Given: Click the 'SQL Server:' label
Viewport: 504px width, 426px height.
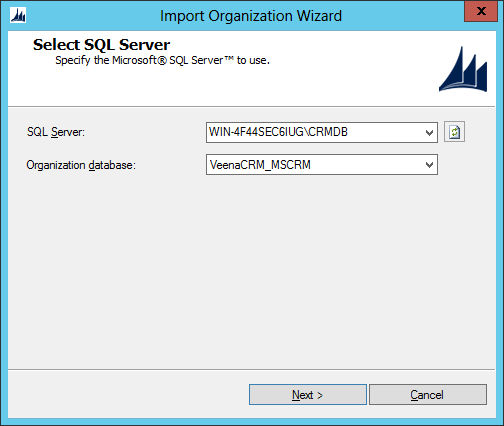Looking at the screenshot, I should pyautogui.click(x=56, y=132).
